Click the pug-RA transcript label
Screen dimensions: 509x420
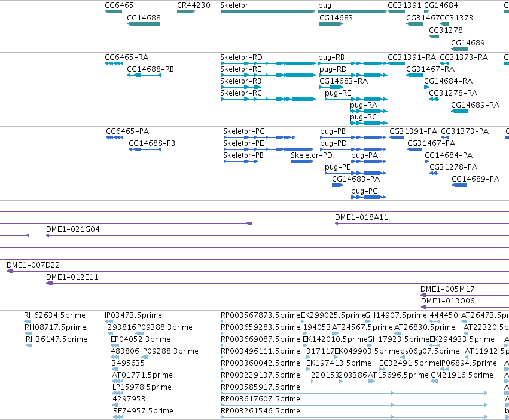click(364, 105)
